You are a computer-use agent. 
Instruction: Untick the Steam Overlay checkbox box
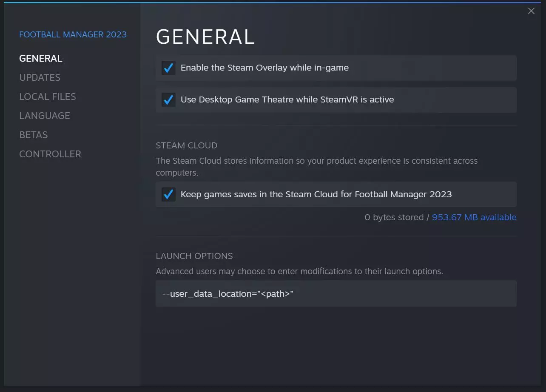pyautogui.click(x=168, y=68)
